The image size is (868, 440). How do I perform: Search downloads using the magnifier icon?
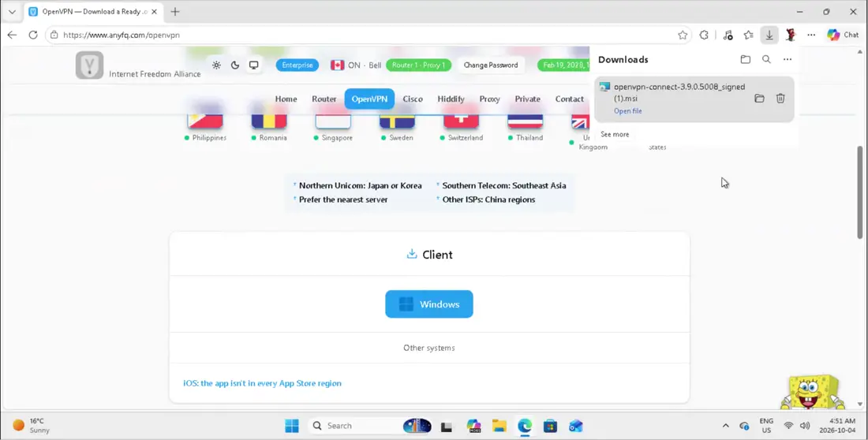766,59
